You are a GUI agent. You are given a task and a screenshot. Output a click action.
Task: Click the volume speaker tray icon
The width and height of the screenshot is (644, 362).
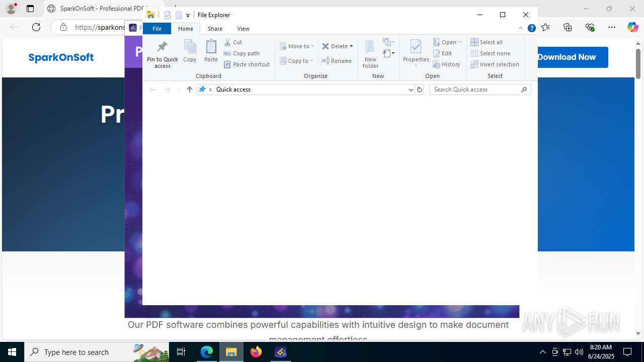click(579, 352)
